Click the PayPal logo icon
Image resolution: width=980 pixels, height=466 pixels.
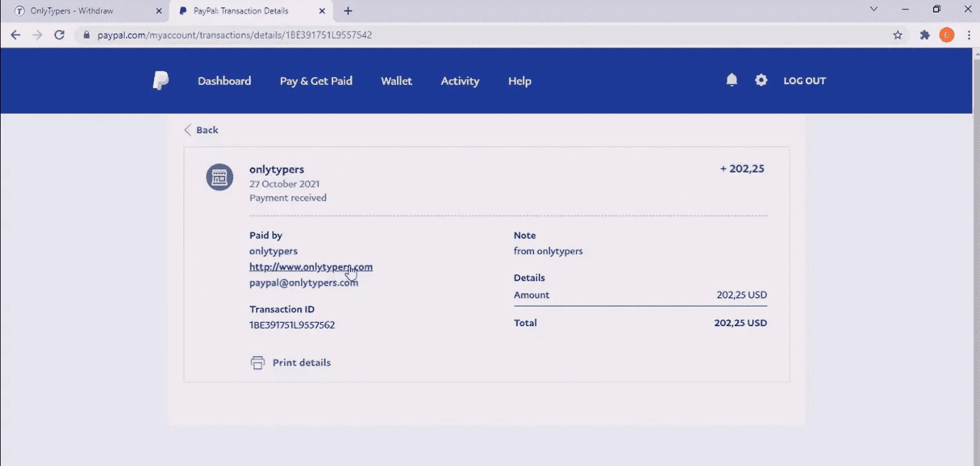[x=161, y=80]
